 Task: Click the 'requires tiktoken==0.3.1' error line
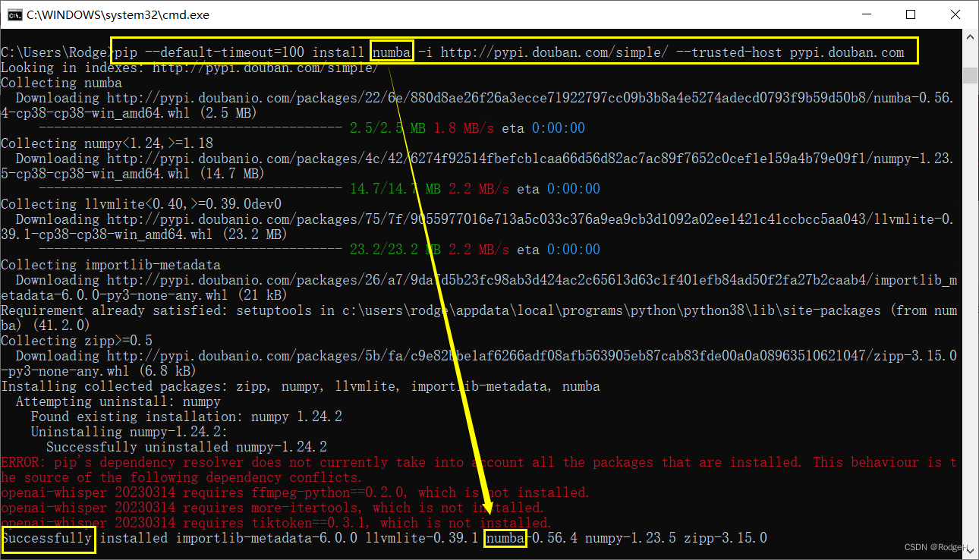click(x=276, y=523)
